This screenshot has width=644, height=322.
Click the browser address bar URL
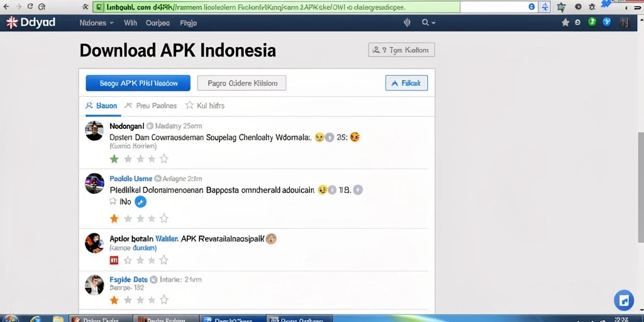point(275,7)
